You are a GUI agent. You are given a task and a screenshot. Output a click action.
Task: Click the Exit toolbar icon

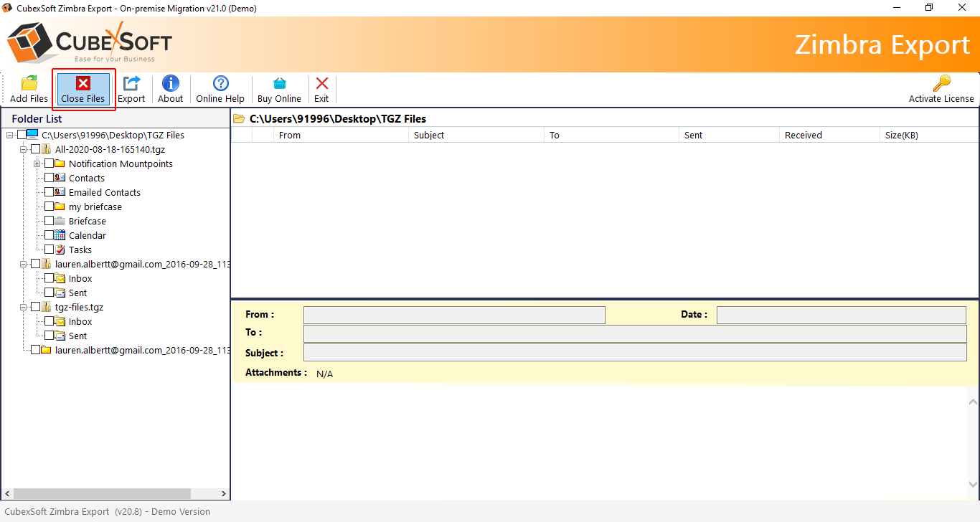point(322,83)
